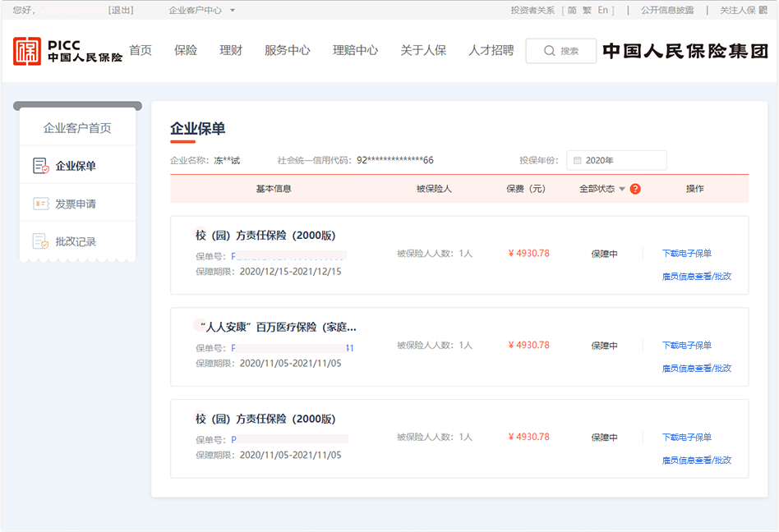The height and width of the screenshot is (532, 779).
Task: Open the 投保年份 2020年 selector
Action: (616, 160)
